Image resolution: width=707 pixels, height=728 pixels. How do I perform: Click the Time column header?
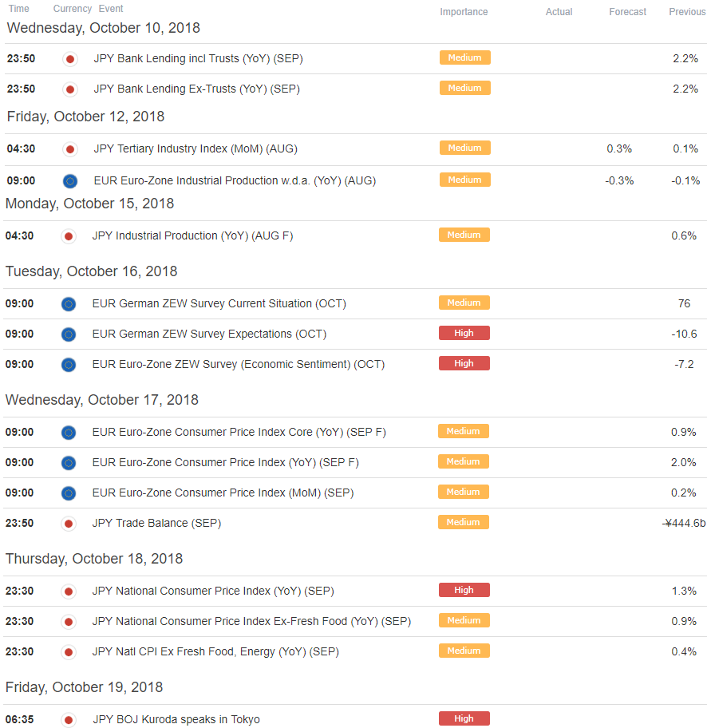18,8
